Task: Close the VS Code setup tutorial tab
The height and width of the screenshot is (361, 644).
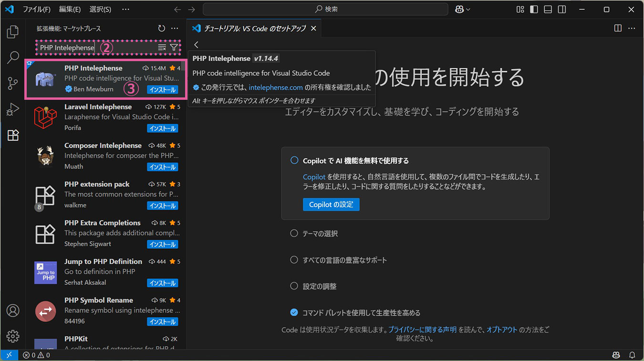Action: tap(313, 28)
